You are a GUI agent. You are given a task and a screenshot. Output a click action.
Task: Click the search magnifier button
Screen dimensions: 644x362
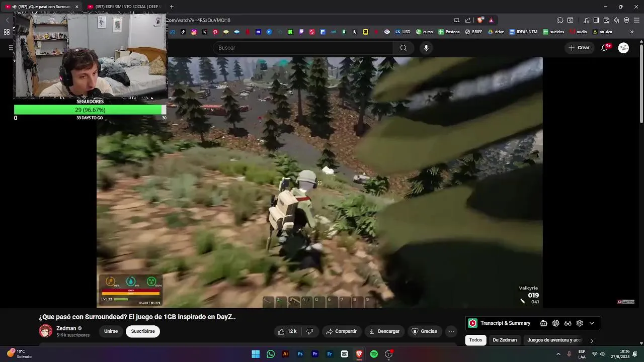click(403, 48)
